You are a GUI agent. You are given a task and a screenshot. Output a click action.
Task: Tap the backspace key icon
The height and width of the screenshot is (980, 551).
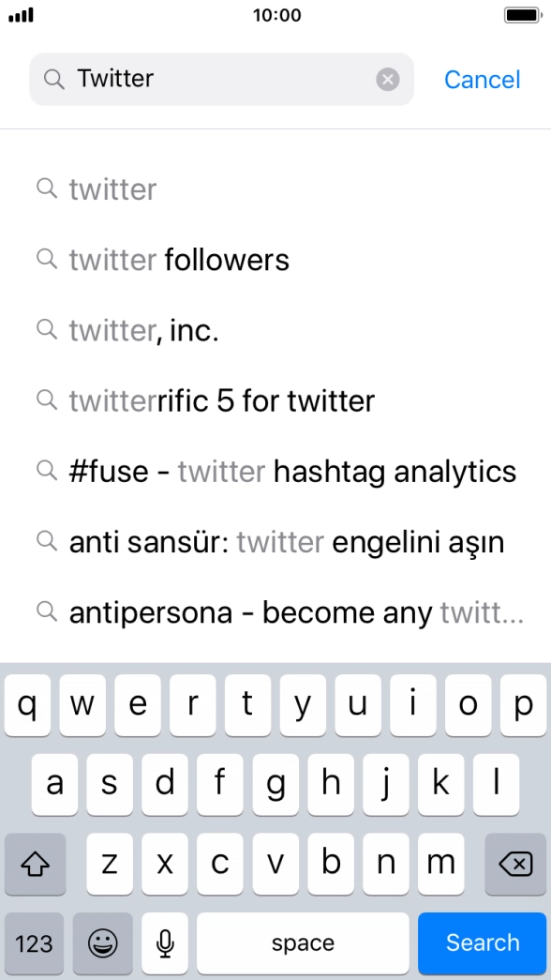click(514, 864)
